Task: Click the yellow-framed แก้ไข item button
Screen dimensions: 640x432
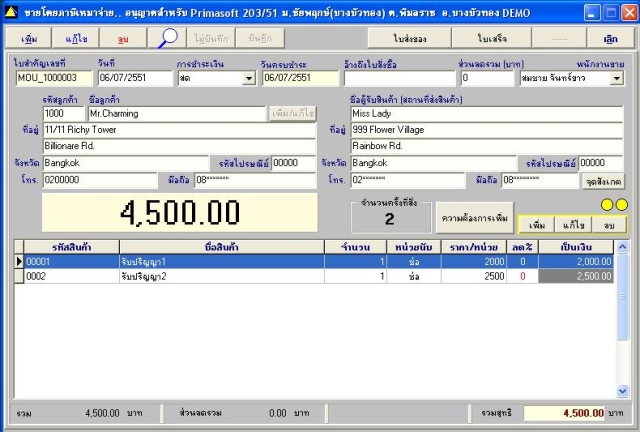Action: [x=573, y=225]
